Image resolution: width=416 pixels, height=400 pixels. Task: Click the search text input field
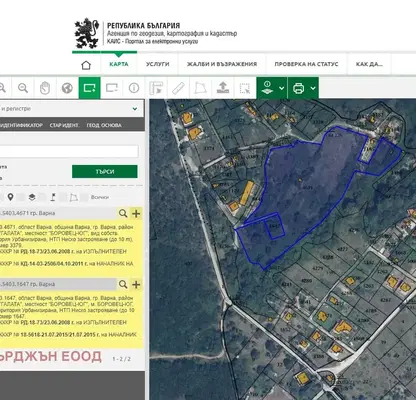coord(69,151)
